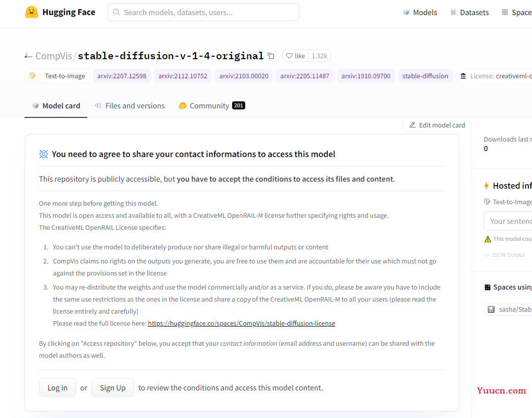This screenshot has width=532, height=418.
Task: Switch to the Files and versions tab
Action: pos(129,106)
